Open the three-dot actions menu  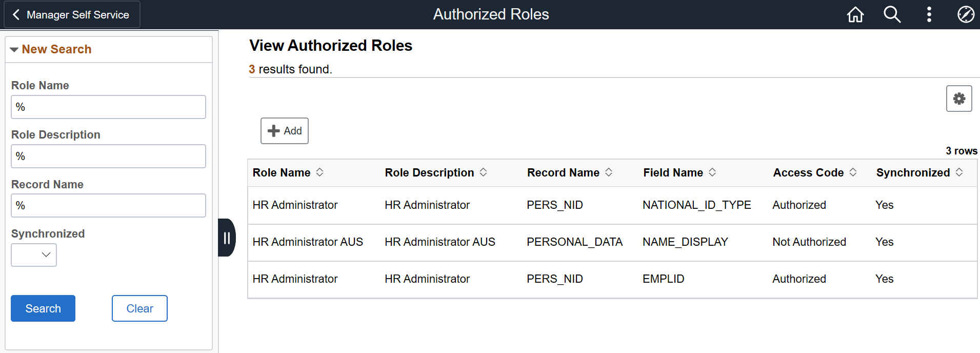click(929, 14)
